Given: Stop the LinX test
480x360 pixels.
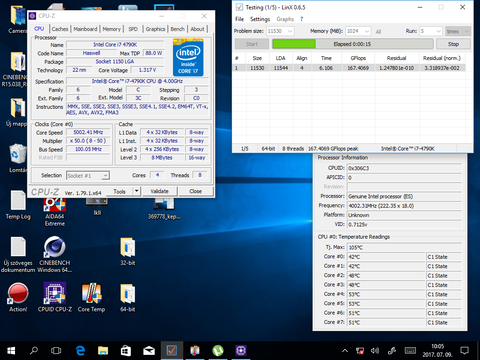Looking at the screenshot, I should [453, 44].
